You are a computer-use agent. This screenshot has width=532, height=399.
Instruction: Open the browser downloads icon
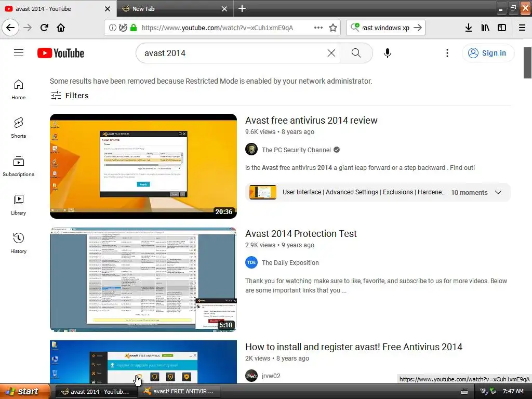click(469, 28)
